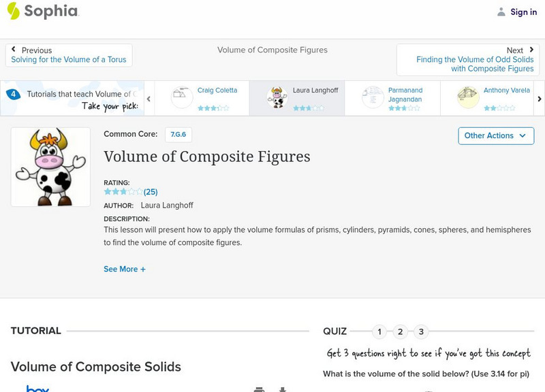Open the Other Actions dropdown
The image size is (545, 392).
pyautogui.click(x=495, y=135)
